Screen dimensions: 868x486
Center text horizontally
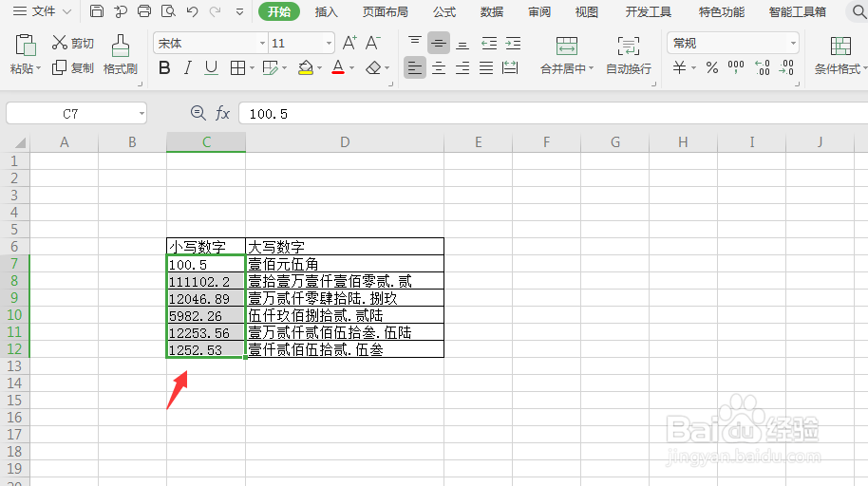pos(439,68)
